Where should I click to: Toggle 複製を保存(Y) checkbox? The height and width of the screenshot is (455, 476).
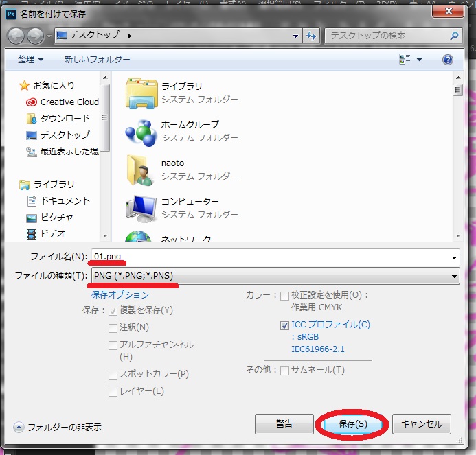pyautogui.click(x=113, y=311)
